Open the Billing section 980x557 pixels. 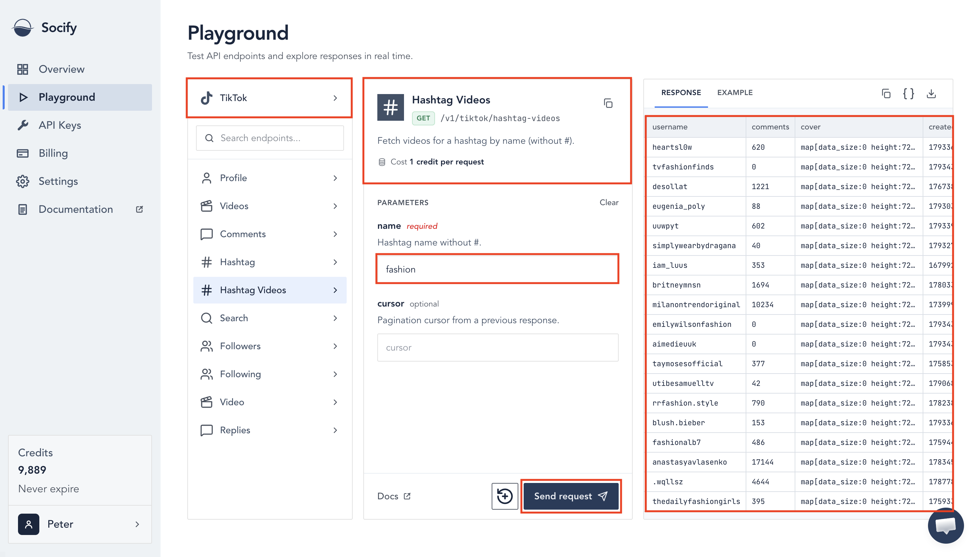pos(80,153)
